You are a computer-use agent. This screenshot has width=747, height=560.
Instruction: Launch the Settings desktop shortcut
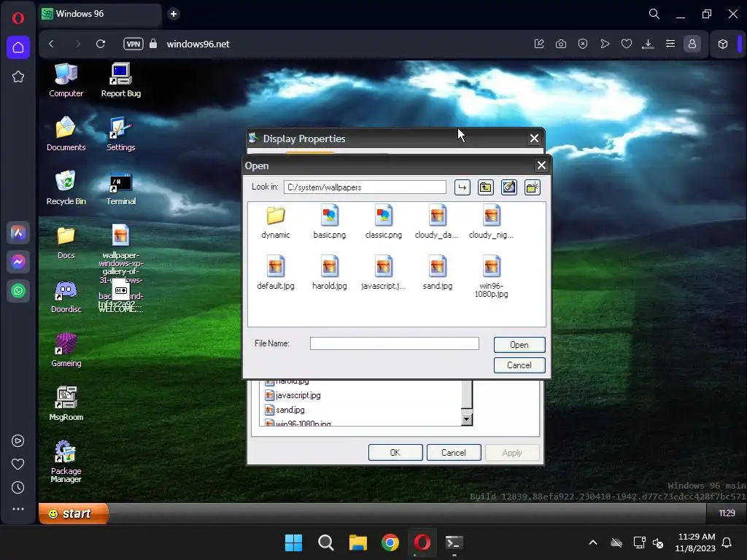tap(120, 134)
